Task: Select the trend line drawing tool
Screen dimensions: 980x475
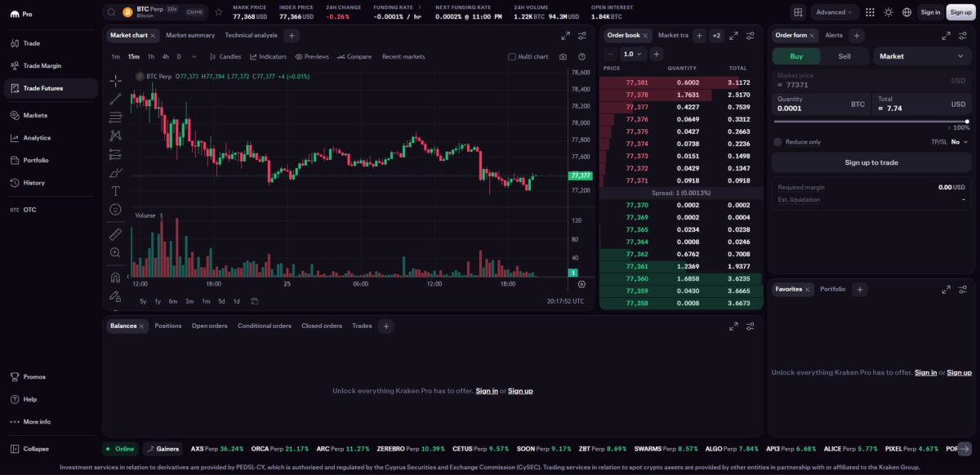Action: pyautogui.click(x=115, y=99)
